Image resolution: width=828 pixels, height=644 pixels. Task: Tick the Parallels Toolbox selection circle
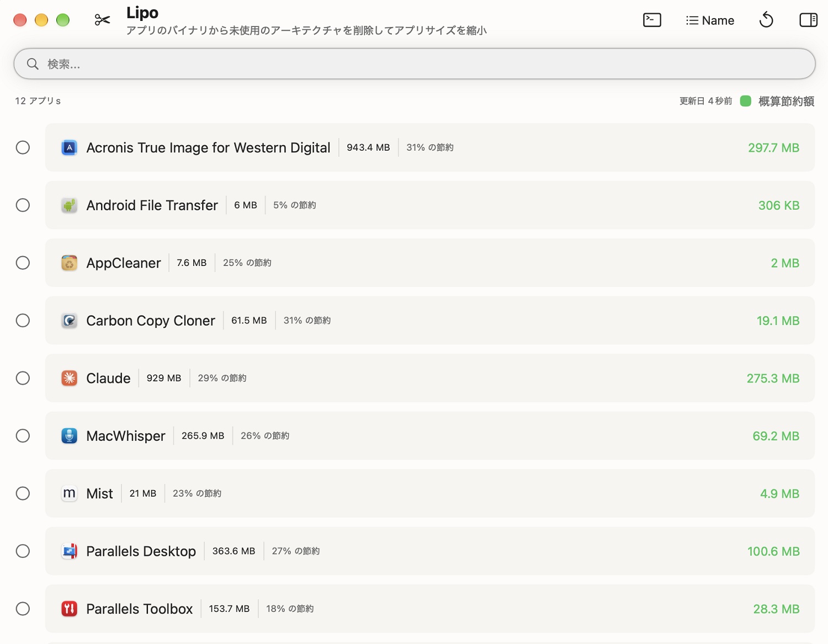pos(23,609)
